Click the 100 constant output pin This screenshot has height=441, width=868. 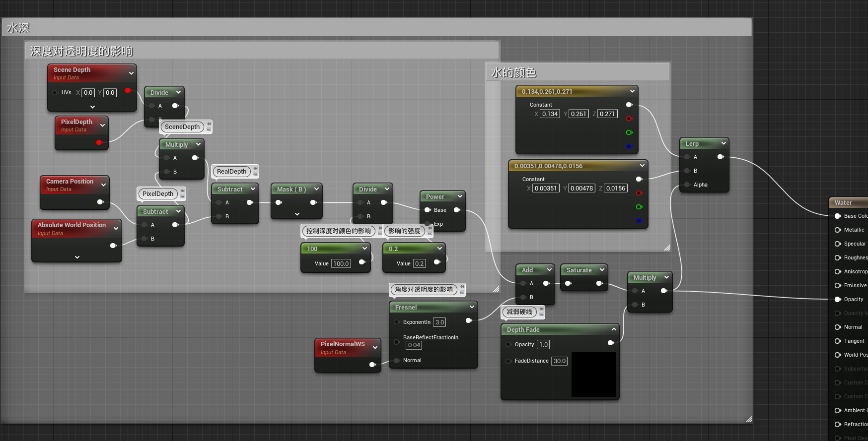click(362, 262)
